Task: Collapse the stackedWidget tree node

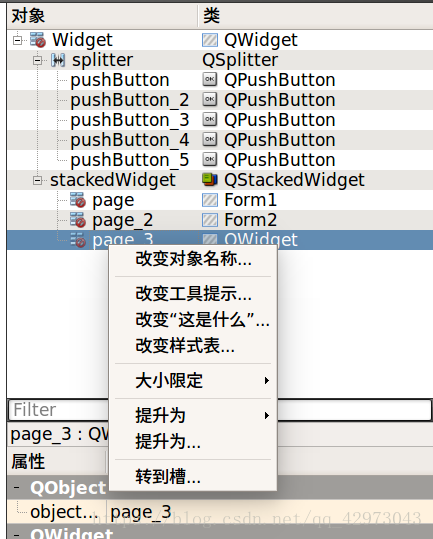Action: [37, 180]
